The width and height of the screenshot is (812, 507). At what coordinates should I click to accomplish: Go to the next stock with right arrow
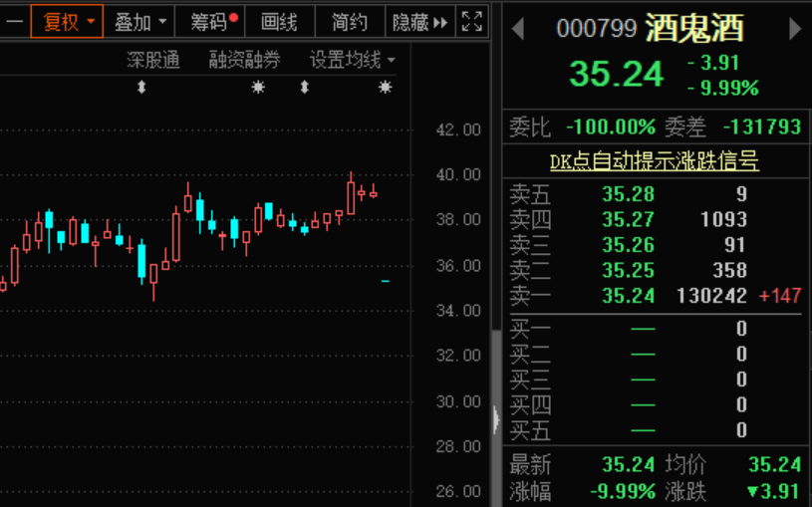(x=795, y=29)
